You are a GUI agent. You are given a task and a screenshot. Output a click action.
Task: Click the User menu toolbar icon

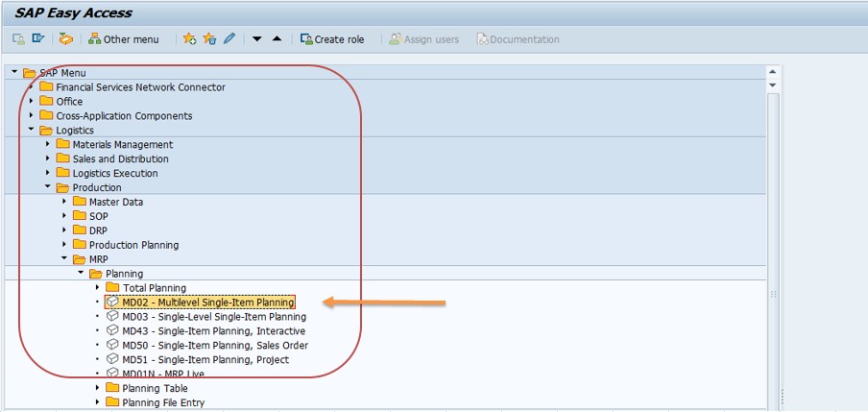[18, 38]
